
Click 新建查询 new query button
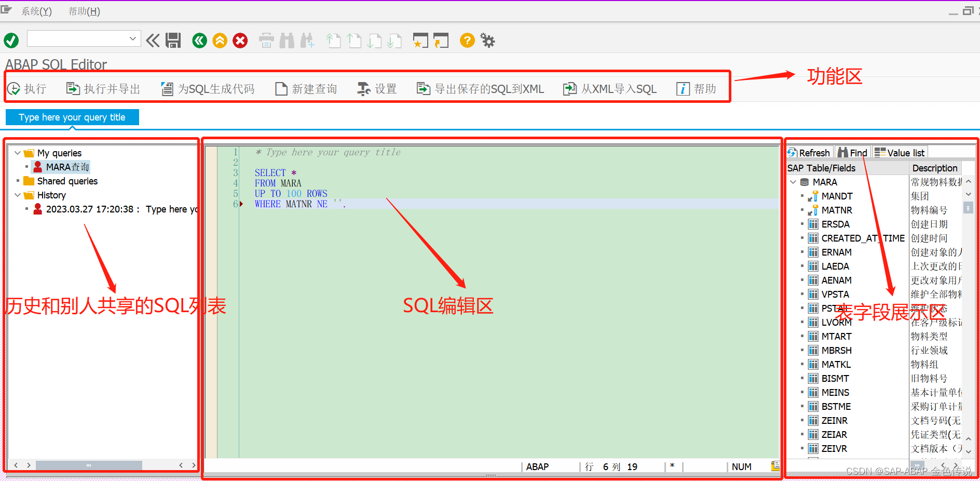[306, 89]
